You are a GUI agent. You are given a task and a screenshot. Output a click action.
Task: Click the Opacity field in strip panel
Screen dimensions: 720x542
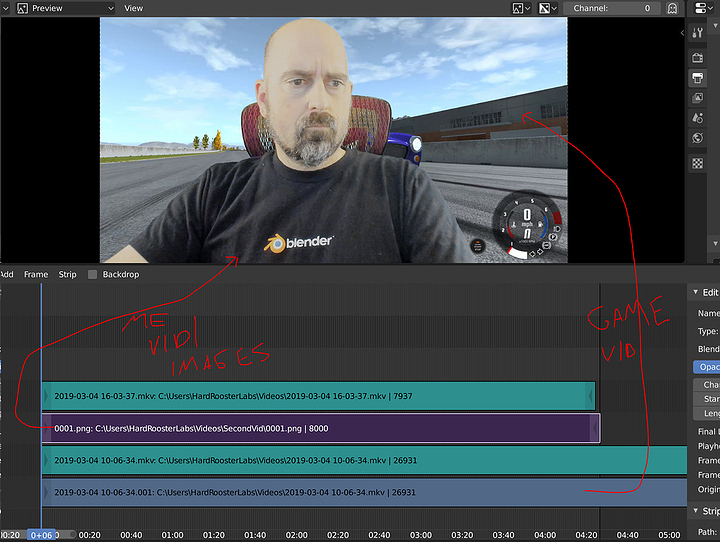click(x=705, y=367)
